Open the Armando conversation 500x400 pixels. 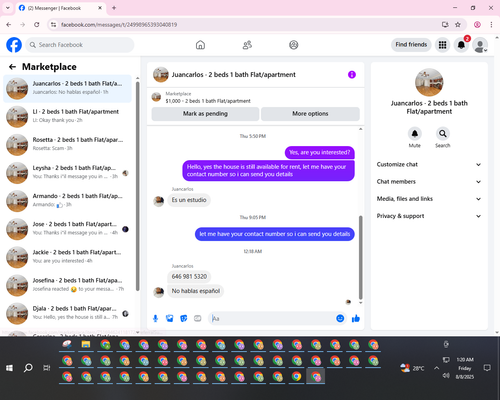point(67,201)
